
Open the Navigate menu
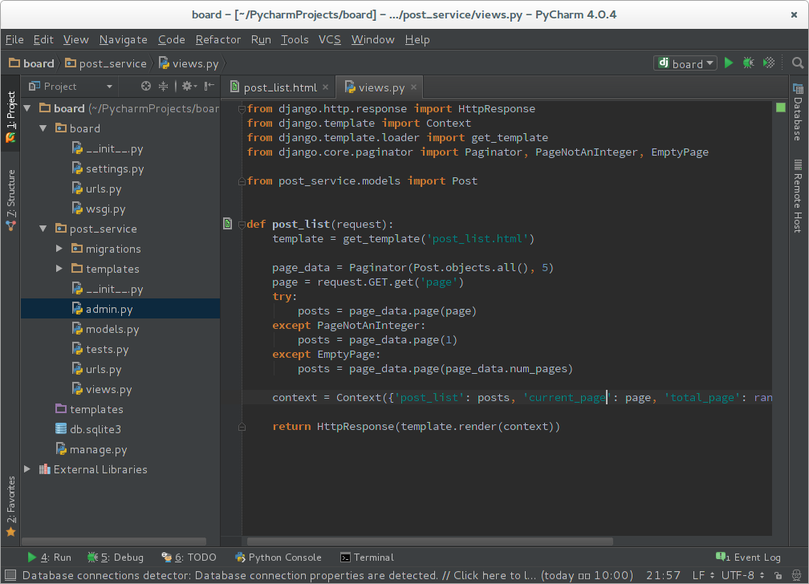(123, 39)
